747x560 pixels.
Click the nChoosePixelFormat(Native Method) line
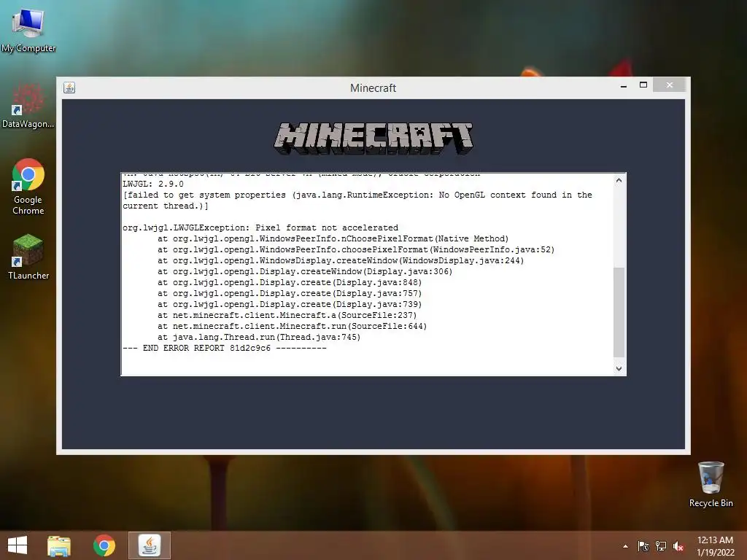(333, 238)
